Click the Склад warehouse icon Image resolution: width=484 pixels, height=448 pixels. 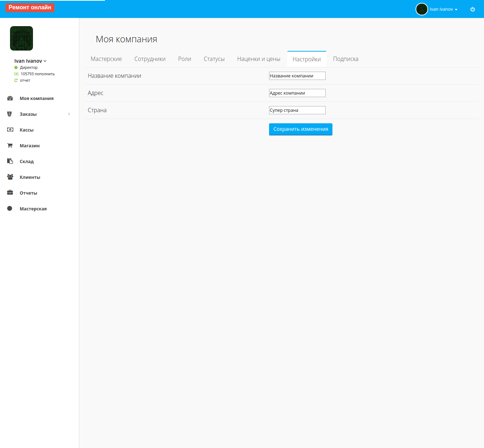pos(10,161)
